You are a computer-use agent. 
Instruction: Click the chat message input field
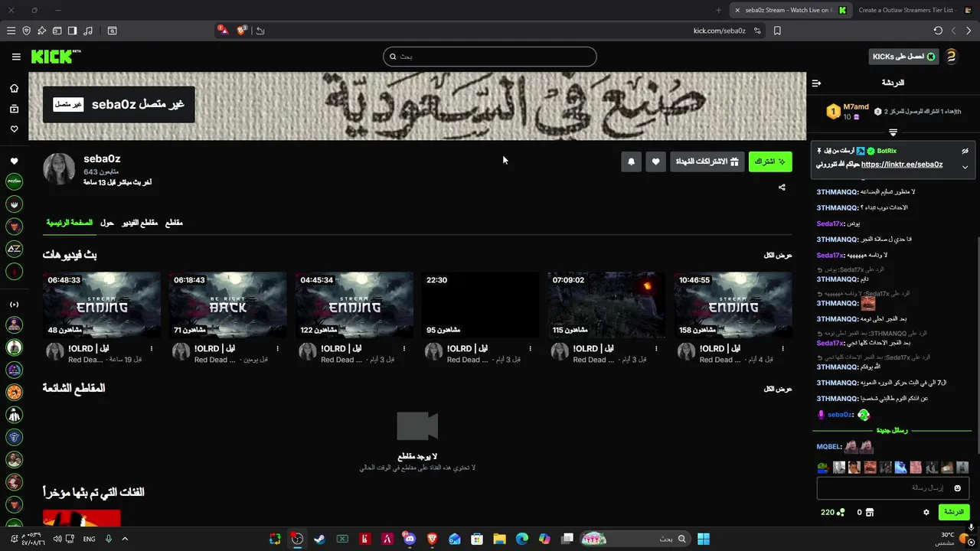[x=893, y=487]
